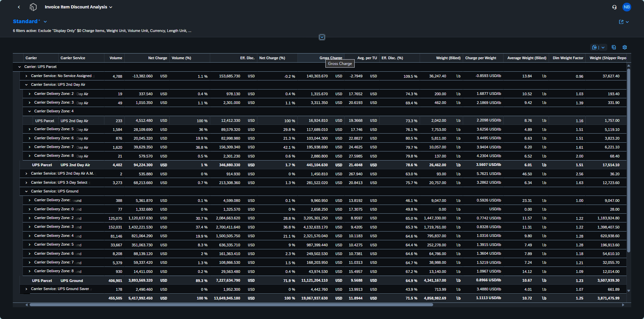644x319 pixels.
Task: Click the copy table icon
Action: pyautogui.click(x=614, y=47)
